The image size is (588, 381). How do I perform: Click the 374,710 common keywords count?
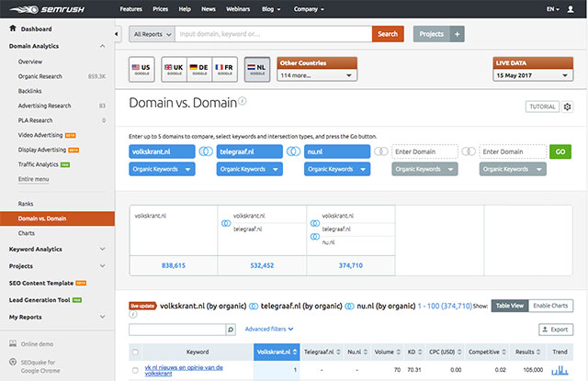pos(351,265)
